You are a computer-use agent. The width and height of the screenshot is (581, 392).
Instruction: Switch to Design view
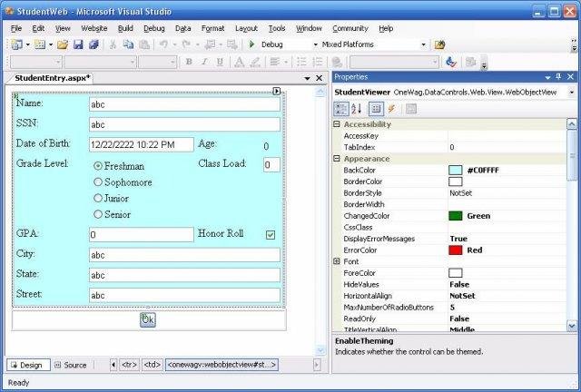coord(28,365)
